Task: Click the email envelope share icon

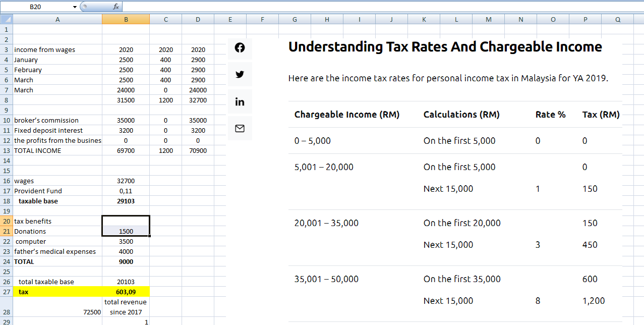Action: click(x=240, y=129)
